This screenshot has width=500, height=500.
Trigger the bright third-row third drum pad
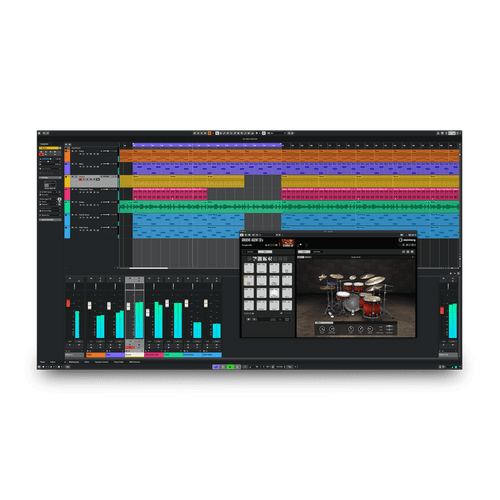(x=274, y=293)
